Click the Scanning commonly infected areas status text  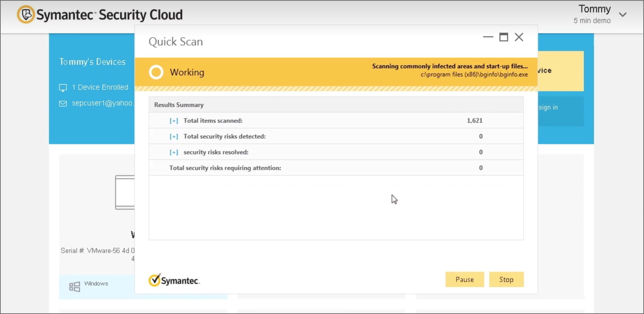450,66
